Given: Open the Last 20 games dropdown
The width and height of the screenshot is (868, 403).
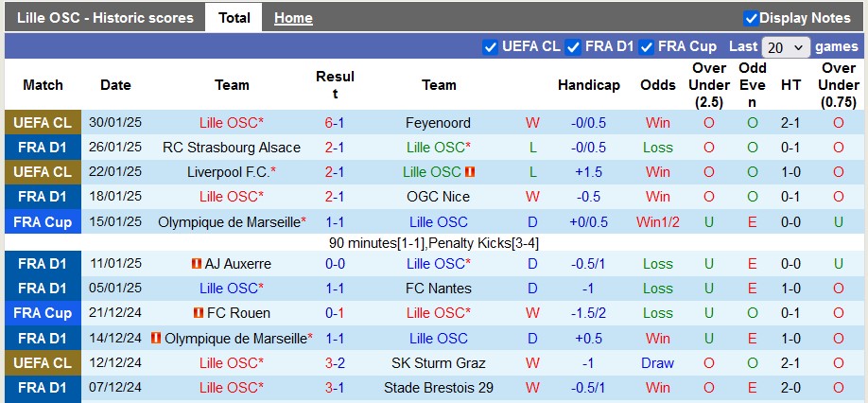Looking at the screenshot, I should (786, 47).
